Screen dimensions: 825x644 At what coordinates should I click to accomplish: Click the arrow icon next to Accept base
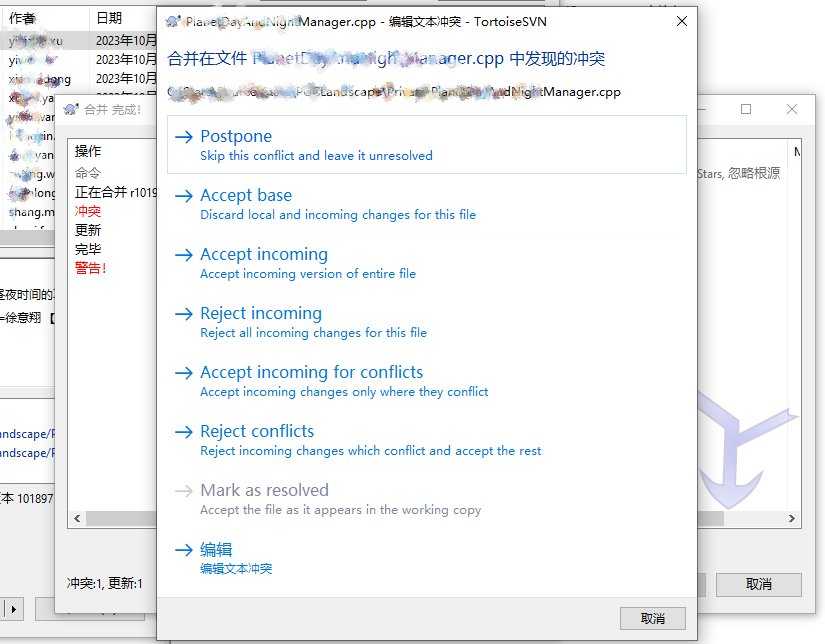coord(183,196)
